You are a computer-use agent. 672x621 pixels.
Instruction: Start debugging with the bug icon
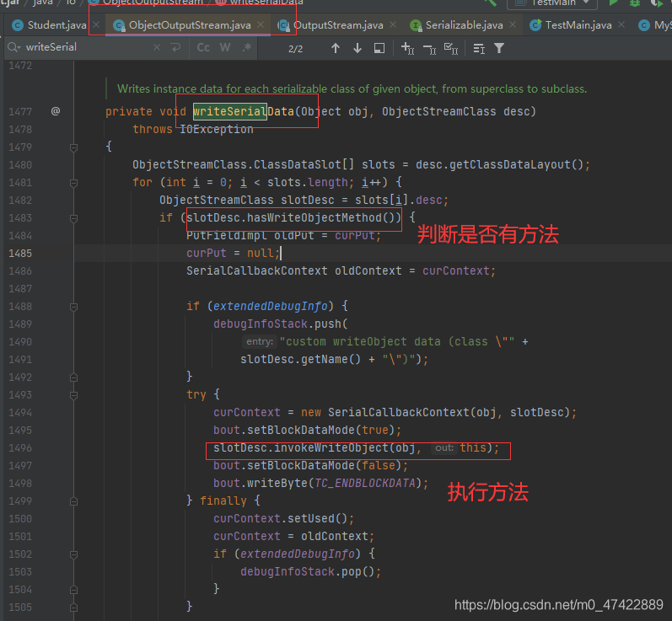click(x=635, y=3)
